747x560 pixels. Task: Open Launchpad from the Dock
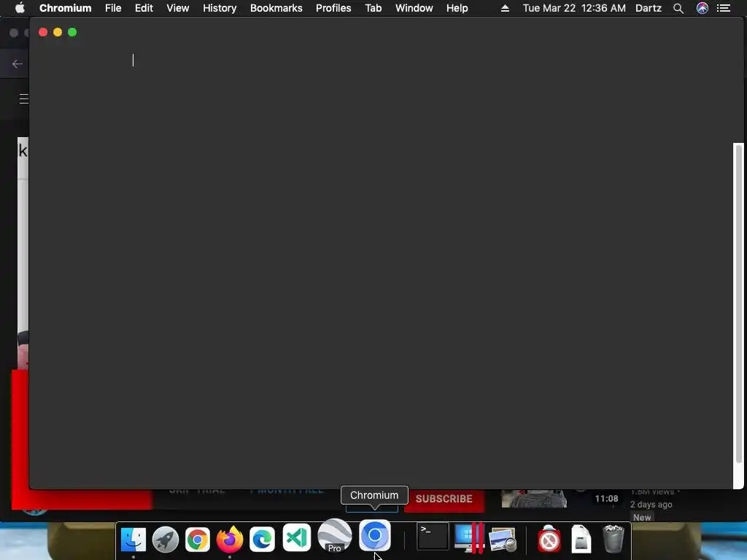[x=166, y=540]
